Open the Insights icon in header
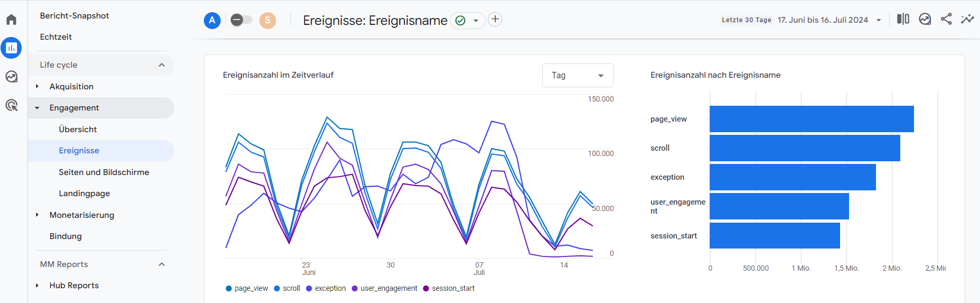 (x=925, y=19)
